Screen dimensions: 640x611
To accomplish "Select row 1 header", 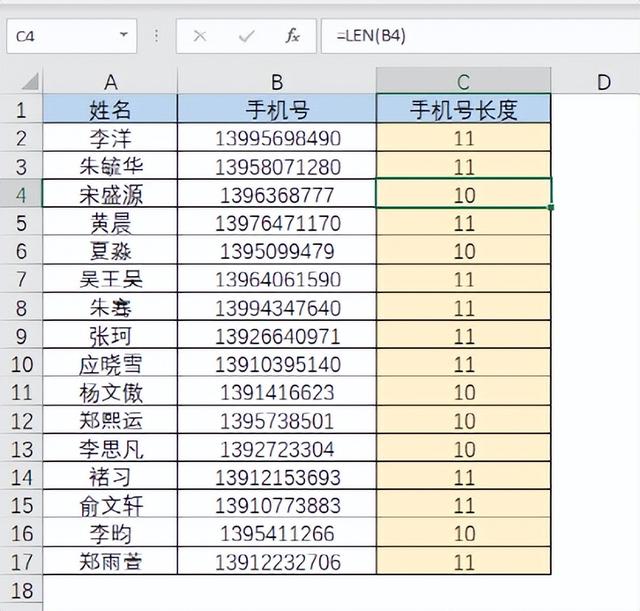I will coord(21,109).
